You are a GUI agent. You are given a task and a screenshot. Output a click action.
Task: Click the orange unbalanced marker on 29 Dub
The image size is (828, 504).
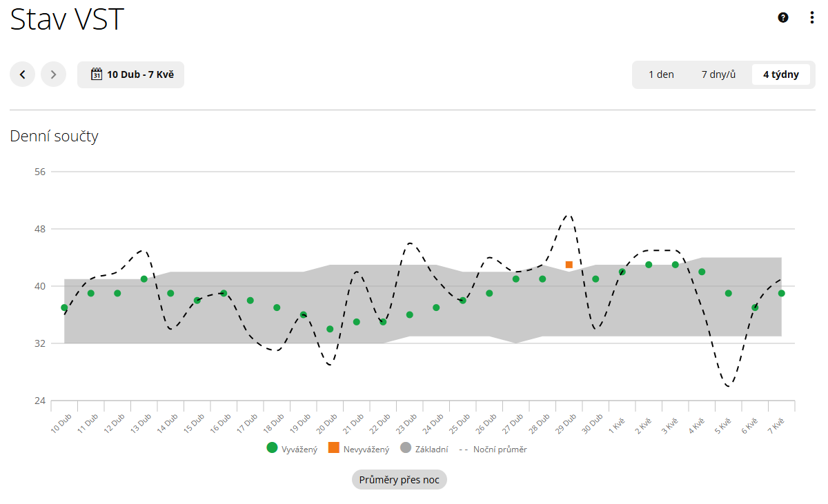click(569, 265)
